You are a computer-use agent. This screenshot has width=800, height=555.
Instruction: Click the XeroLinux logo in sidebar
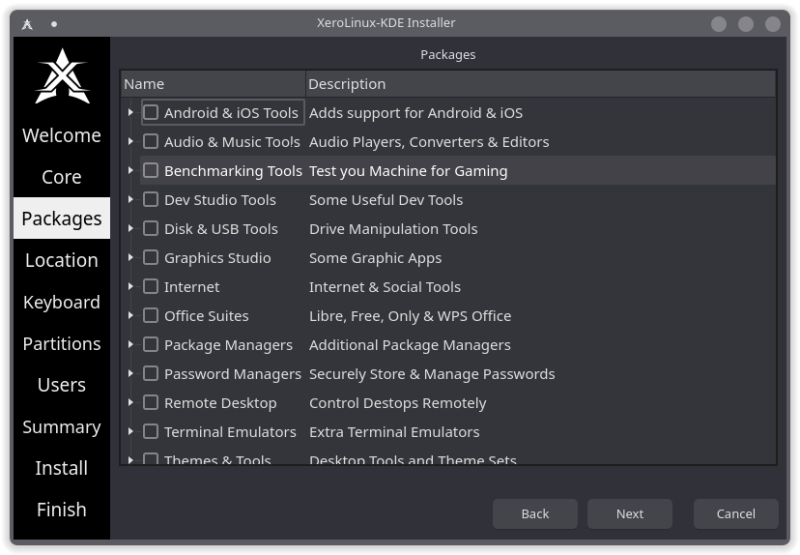(61, 77)
